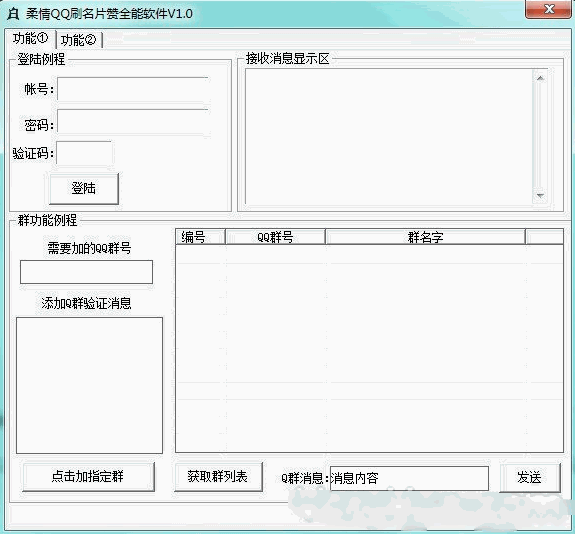Click the 发送 send button
This screenshot has height=534, width=575.
click(x=530, y=478)
